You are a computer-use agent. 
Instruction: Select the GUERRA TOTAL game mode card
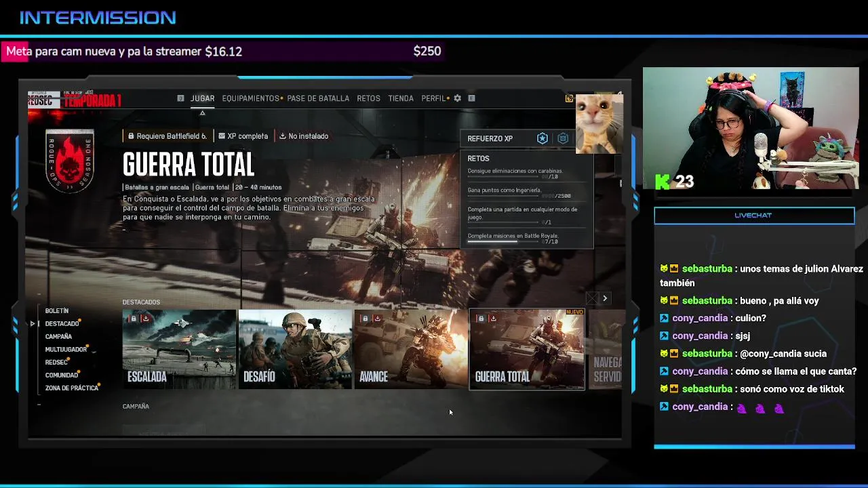(x=527, y=349)
